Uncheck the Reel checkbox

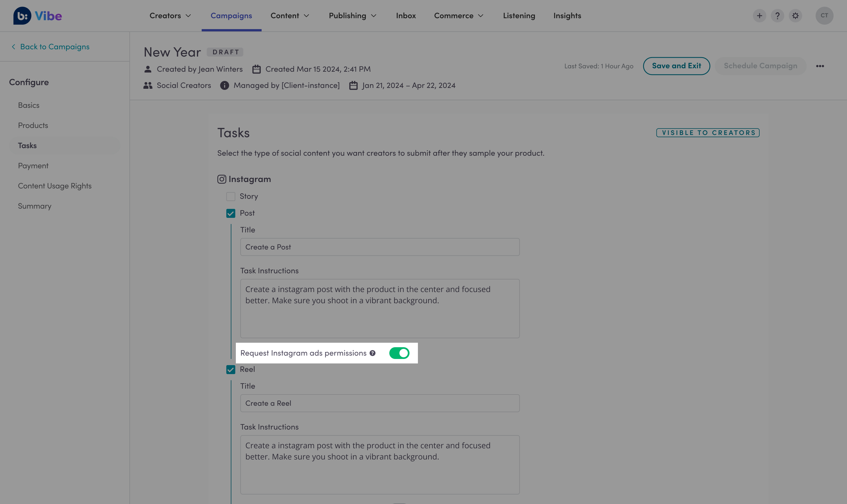point(231,370)
